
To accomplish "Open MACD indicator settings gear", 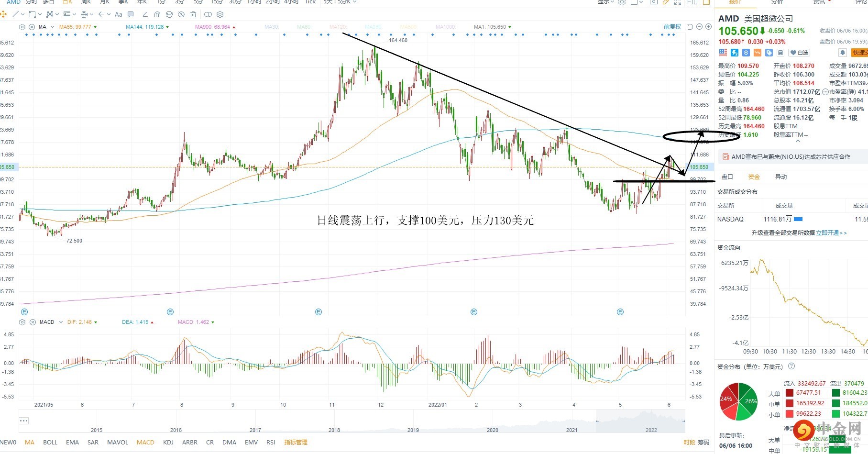I will click(x=22, y=322).
